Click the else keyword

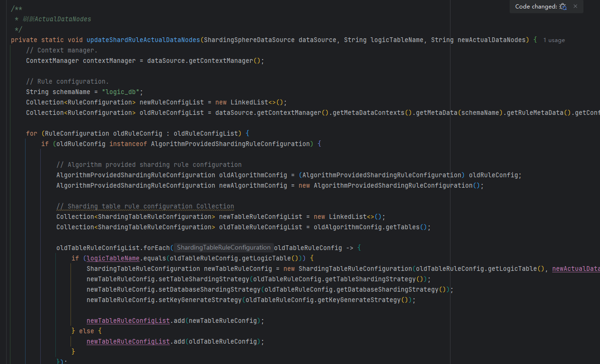[x=87, y=331]
